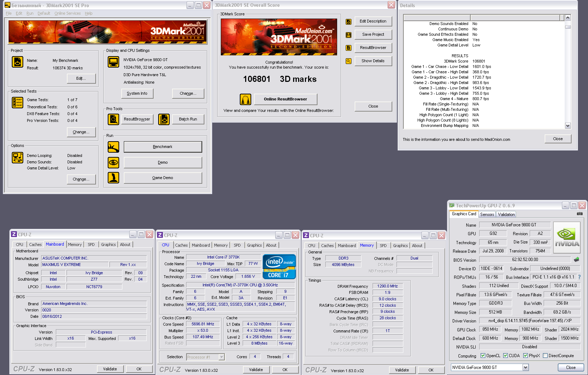Open the Processor #1 selection dropdown
This screenshot has height=375, width=588.
pos(222,357)
